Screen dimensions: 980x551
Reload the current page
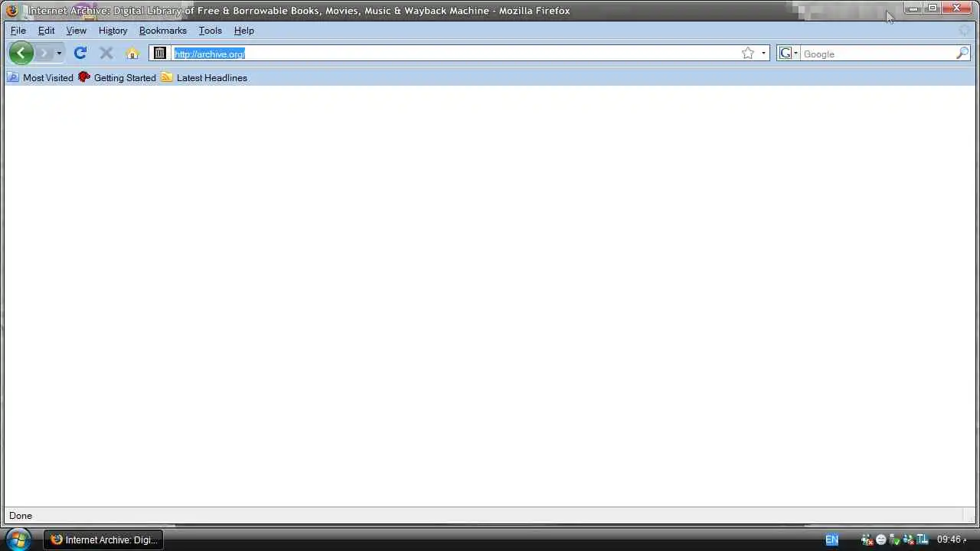pyautogui.click(x=80, y=53)
